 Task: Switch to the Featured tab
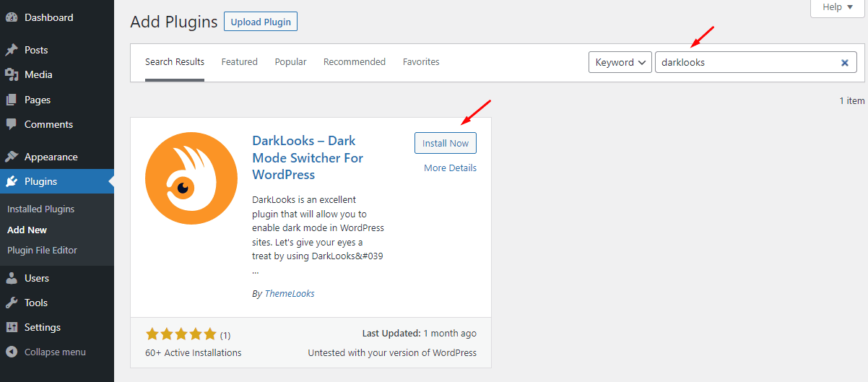click(239, 62)
